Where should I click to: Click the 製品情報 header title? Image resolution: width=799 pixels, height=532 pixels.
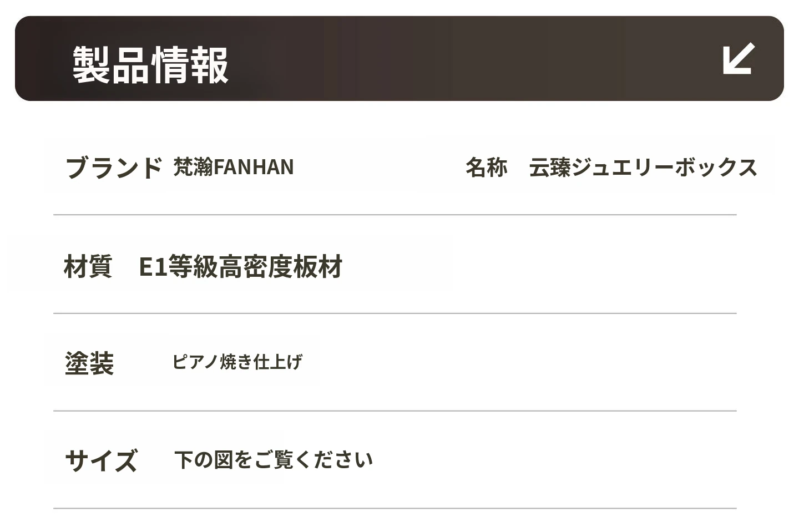tap(150, 65)
